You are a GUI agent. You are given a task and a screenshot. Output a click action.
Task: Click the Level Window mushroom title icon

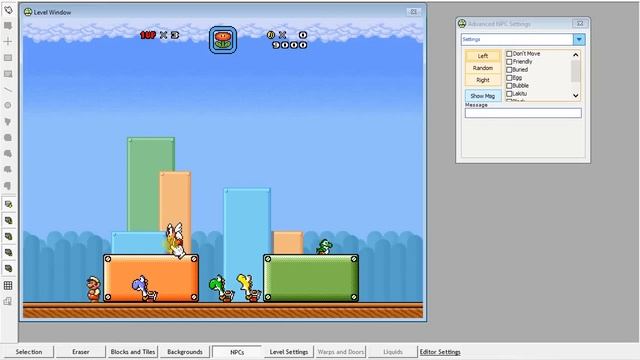pyautogui.click(x=28, y=12)
